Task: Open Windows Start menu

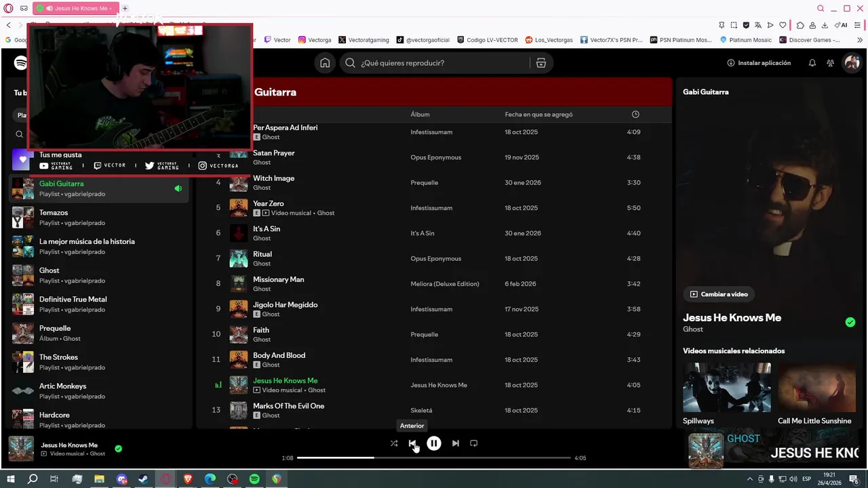Action: (11, 479)
